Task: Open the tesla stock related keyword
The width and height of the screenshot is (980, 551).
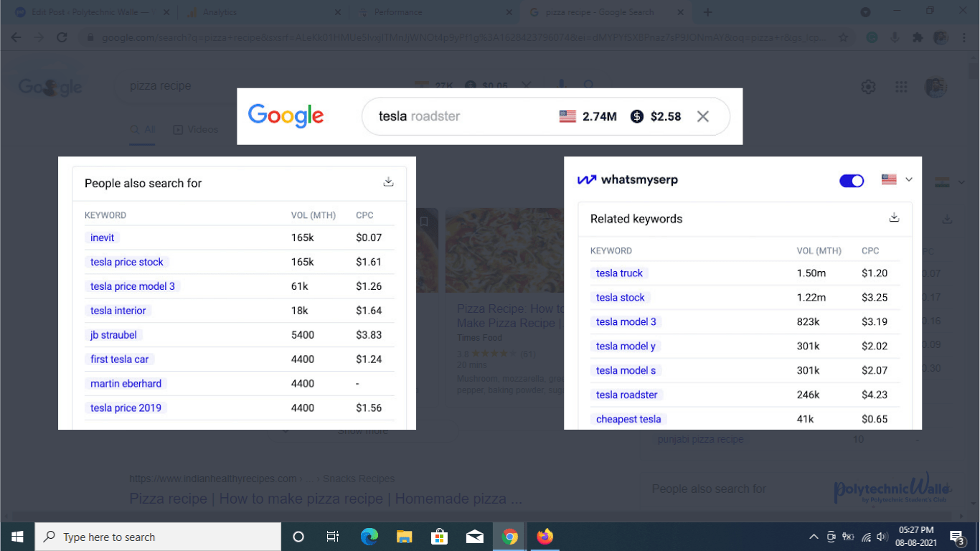Action: click(620, 298)
